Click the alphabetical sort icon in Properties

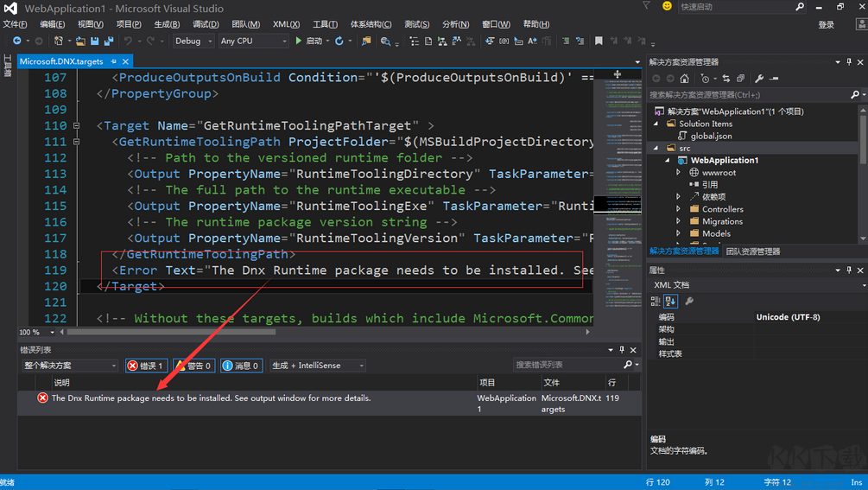671,301
